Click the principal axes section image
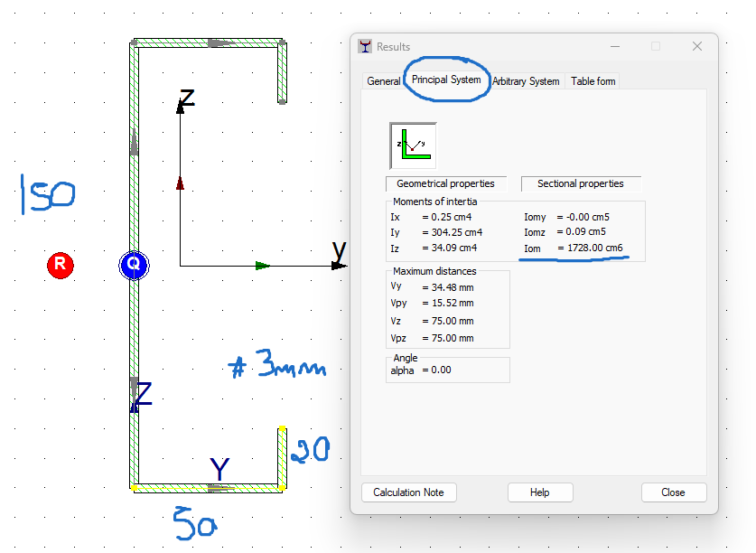 pos(413,145)
